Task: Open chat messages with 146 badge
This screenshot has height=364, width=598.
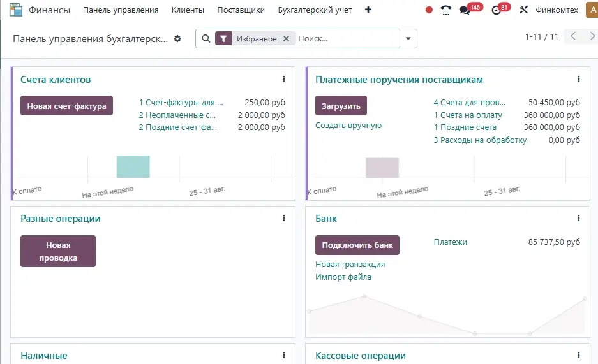Action: coord(465,10)
